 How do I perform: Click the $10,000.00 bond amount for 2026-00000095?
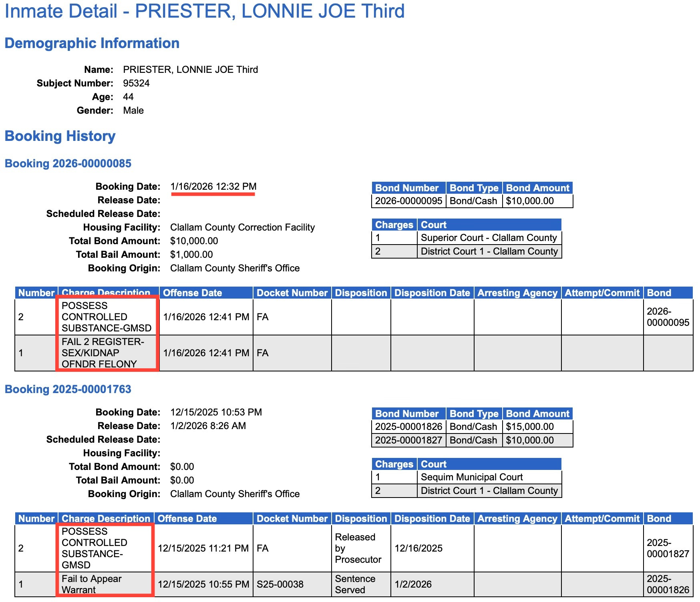538,201
